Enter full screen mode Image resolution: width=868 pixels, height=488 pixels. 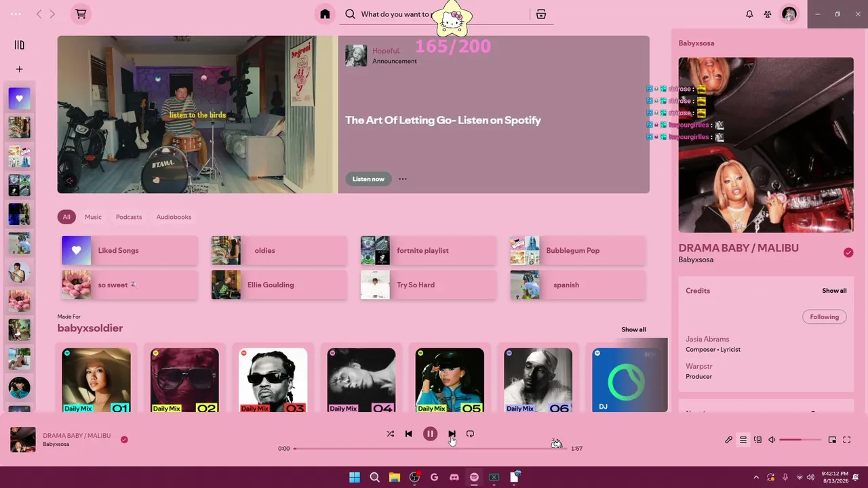click(846, 440)
